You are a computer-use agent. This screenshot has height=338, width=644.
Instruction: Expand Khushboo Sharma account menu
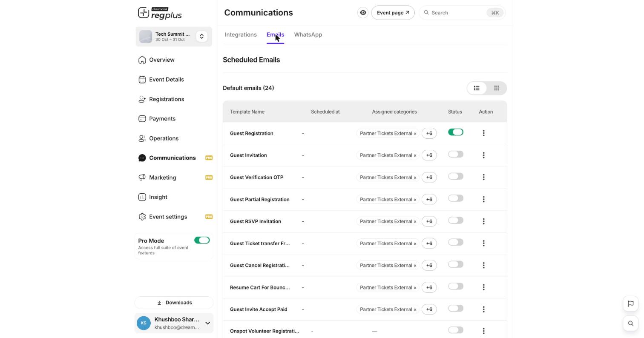(x=207, y=323)
